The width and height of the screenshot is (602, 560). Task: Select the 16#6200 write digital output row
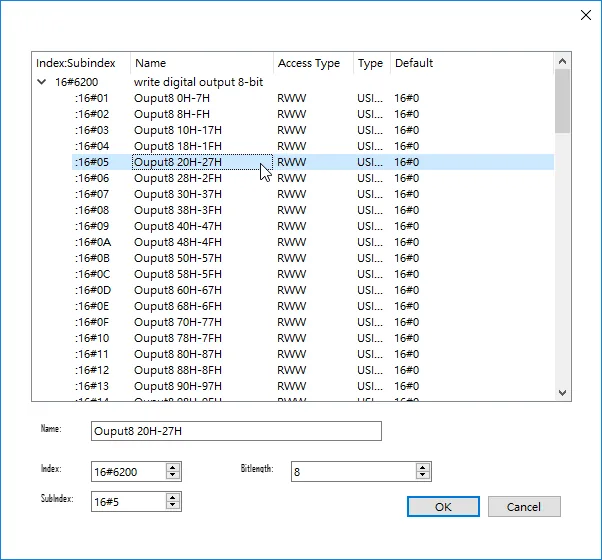coord(294,82)
